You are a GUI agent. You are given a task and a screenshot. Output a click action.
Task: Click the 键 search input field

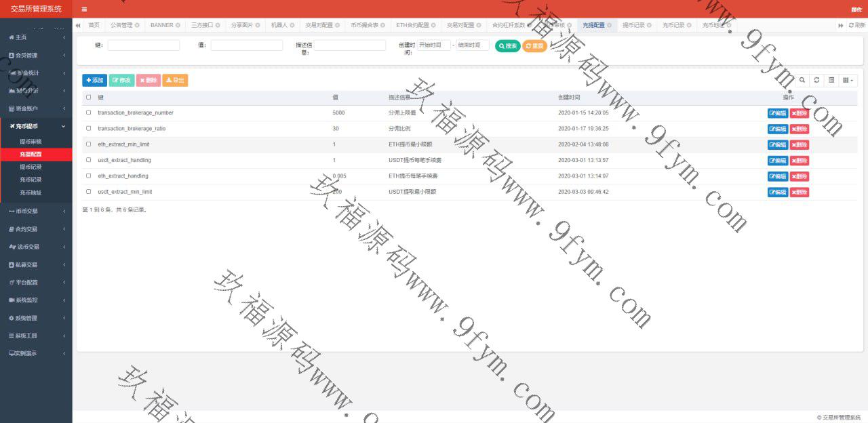144,45
